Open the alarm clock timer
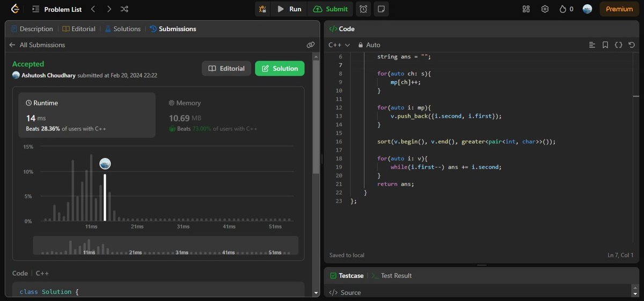 (x=363, y=9)
